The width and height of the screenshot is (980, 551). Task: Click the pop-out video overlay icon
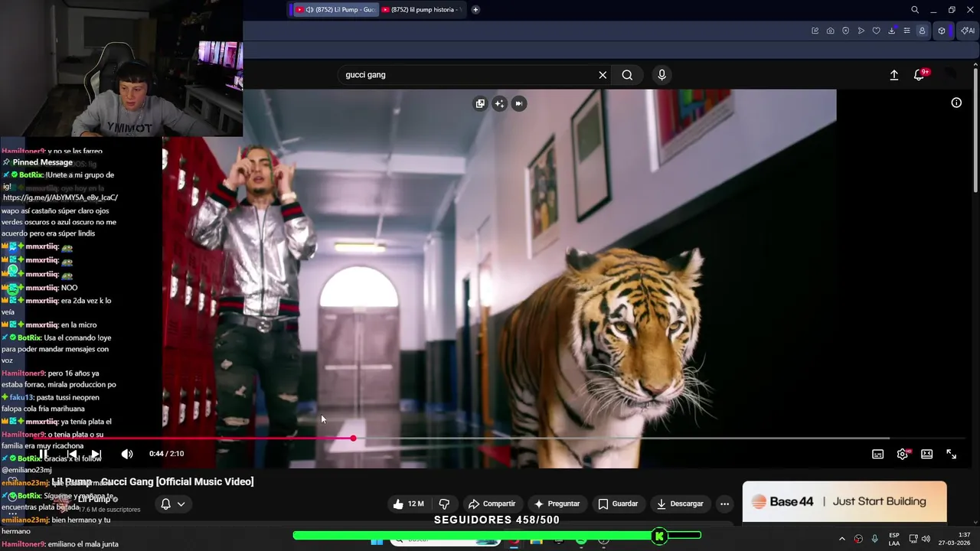tap(480, 103)
